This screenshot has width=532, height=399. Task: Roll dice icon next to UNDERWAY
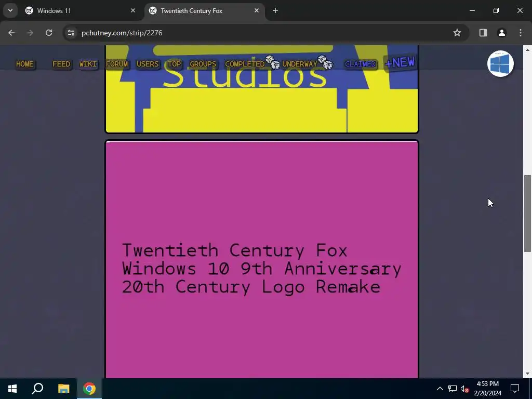click(325, 62)
